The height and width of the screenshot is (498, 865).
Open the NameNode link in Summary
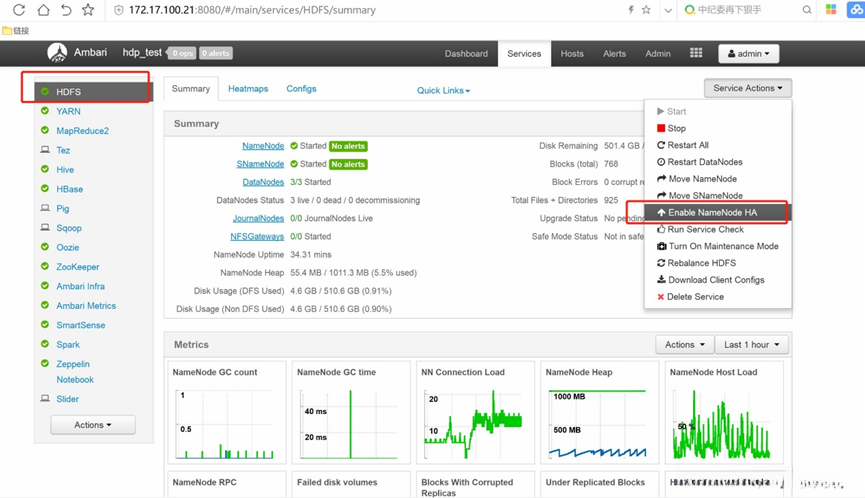[x=263, y=146]
